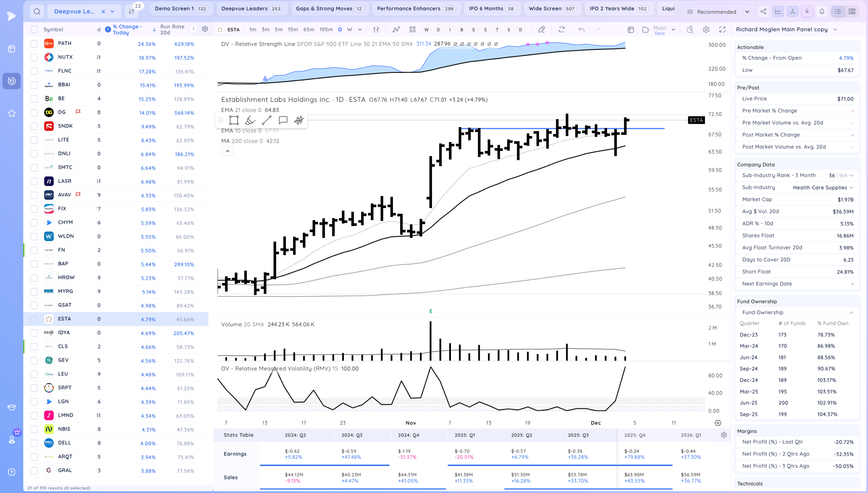Select the trend line drawing tool
The width and height of the screenshot is (868, 493).
[x=267, y=120]
